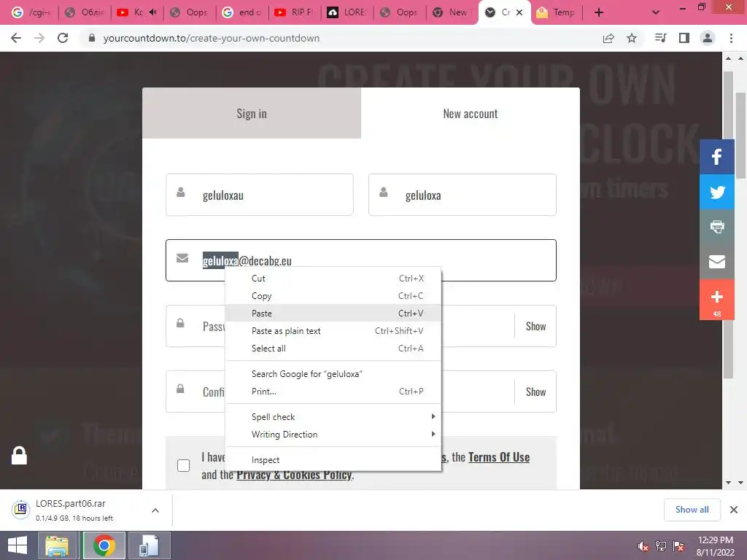Choose Print... from the context menu
Screen dimensions: 747x560
(x=333, y=391)
